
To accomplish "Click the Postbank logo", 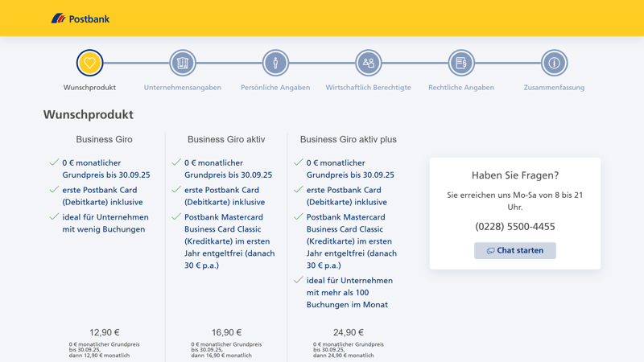I will click(x=80, y=18).
